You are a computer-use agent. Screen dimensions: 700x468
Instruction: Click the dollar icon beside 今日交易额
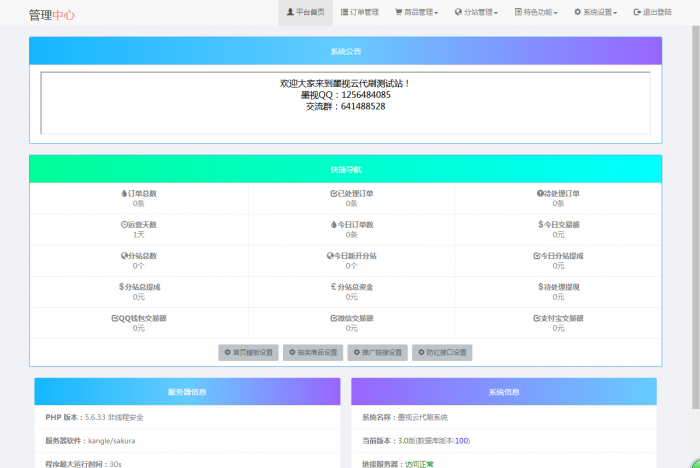pyautogui.click(x=540, y=225)
